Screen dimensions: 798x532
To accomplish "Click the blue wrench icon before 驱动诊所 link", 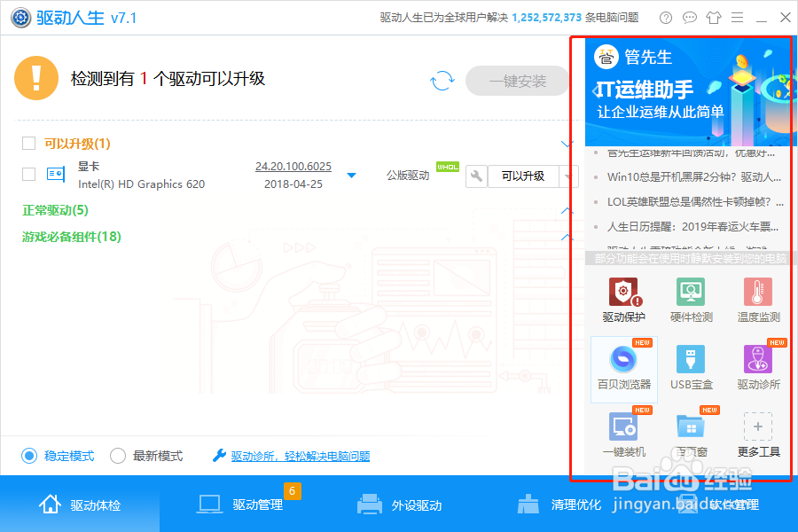I will 219,455.
